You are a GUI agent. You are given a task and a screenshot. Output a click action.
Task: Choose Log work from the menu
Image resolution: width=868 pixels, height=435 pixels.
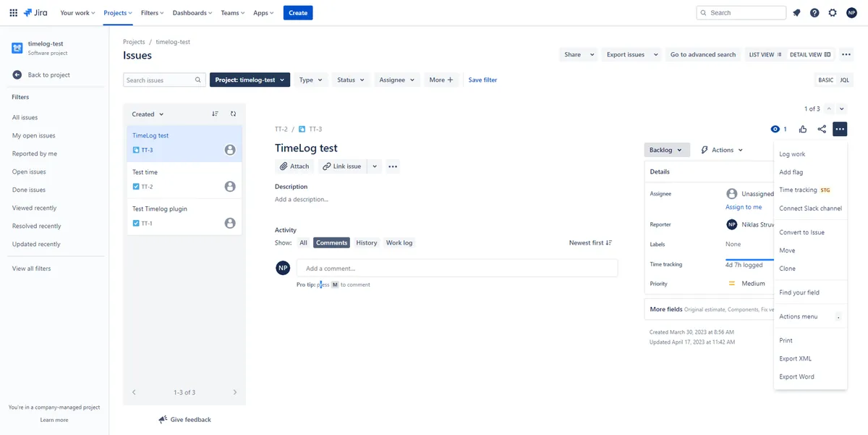[810, 154]
